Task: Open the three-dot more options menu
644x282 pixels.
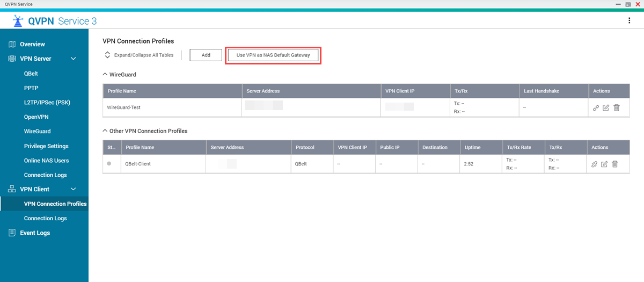Action: [630, 21]
